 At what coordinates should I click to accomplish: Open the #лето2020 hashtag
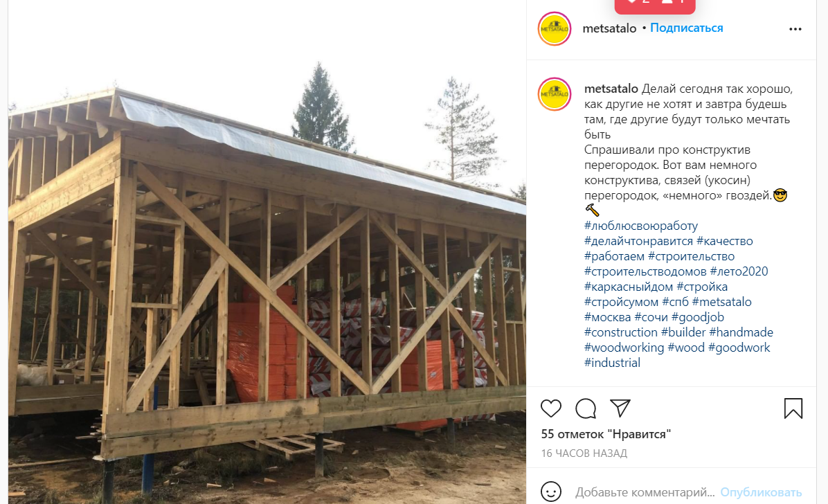pos(739,271)
